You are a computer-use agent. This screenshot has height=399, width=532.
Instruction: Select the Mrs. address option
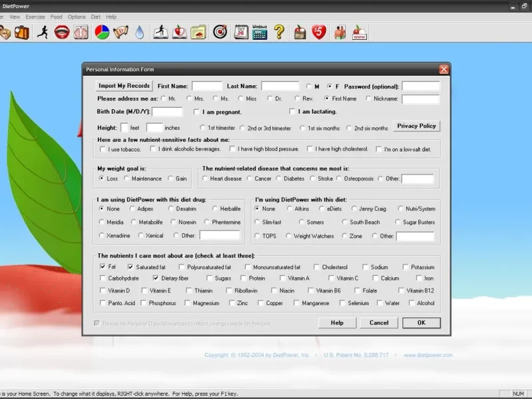[x=189, y=98]
